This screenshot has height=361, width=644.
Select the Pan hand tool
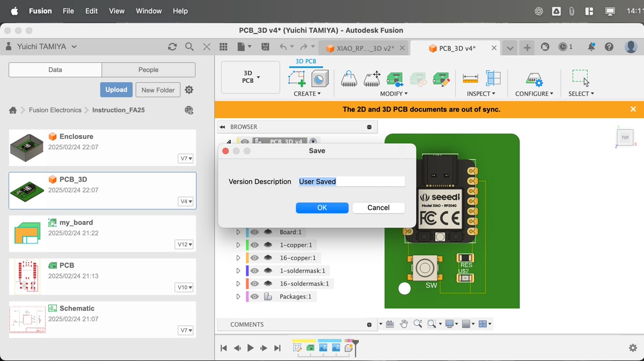coord(404,324)
